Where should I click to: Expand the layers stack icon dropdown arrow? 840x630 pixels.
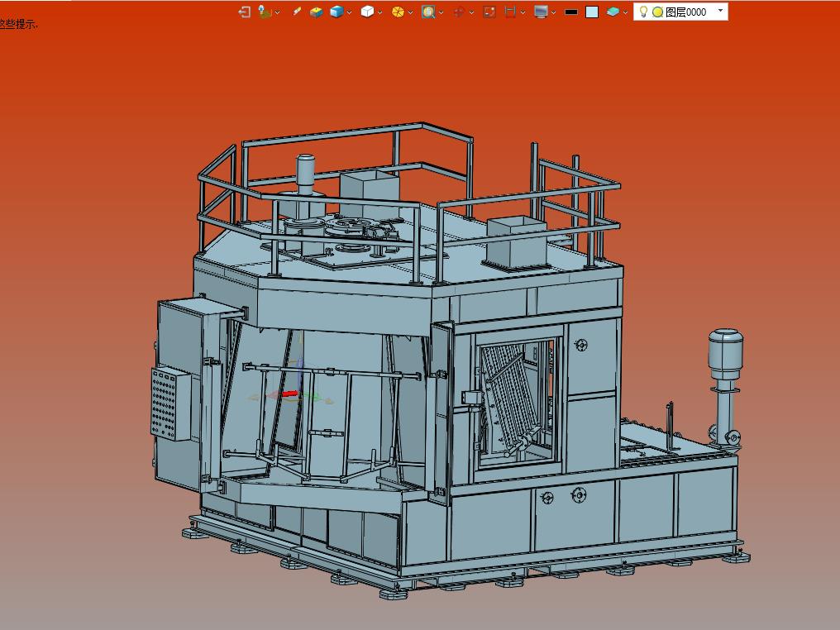click(x=625, y=12)
